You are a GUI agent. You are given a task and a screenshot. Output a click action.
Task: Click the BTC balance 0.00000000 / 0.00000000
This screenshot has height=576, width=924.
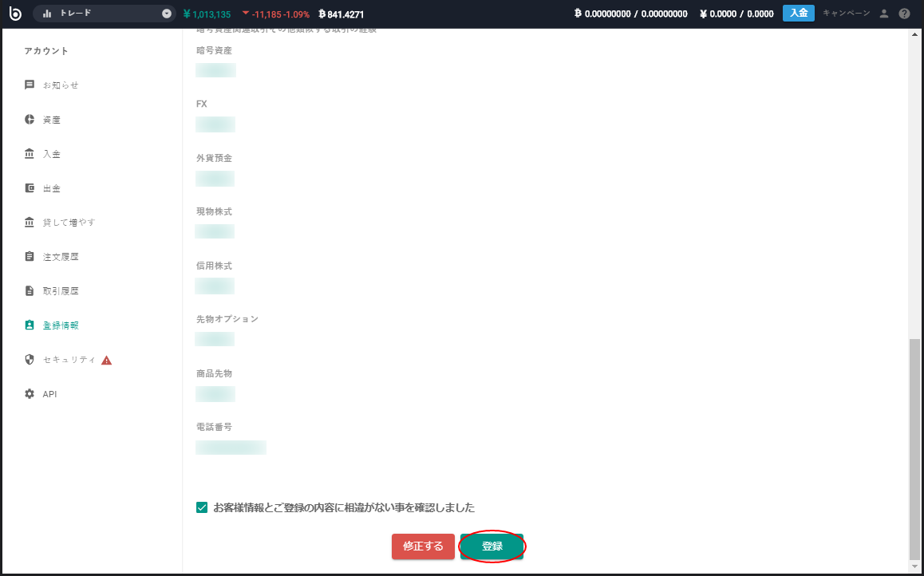(x=630, y=14)
